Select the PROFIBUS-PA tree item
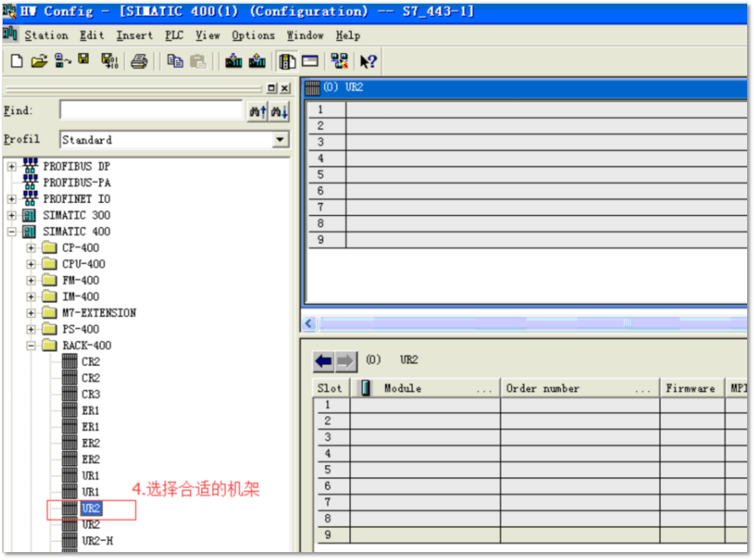The height and width of the screenshot is (560, 755). (77, 183)
